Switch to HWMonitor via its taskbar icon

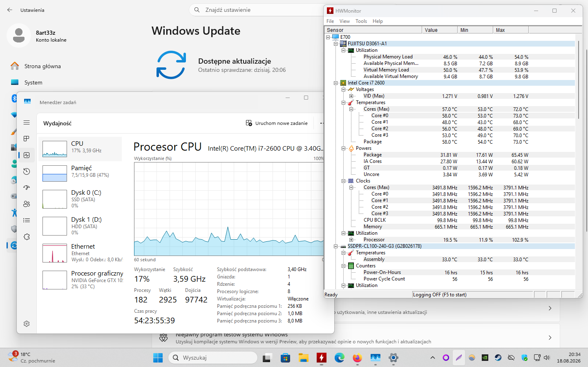[x=322, y=358]
